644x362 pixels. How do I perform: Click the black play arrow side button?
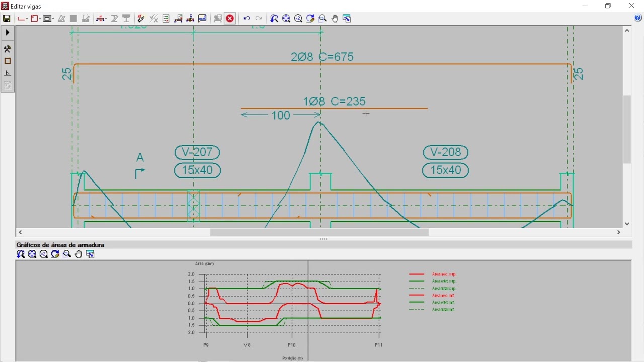pos(7,33)
